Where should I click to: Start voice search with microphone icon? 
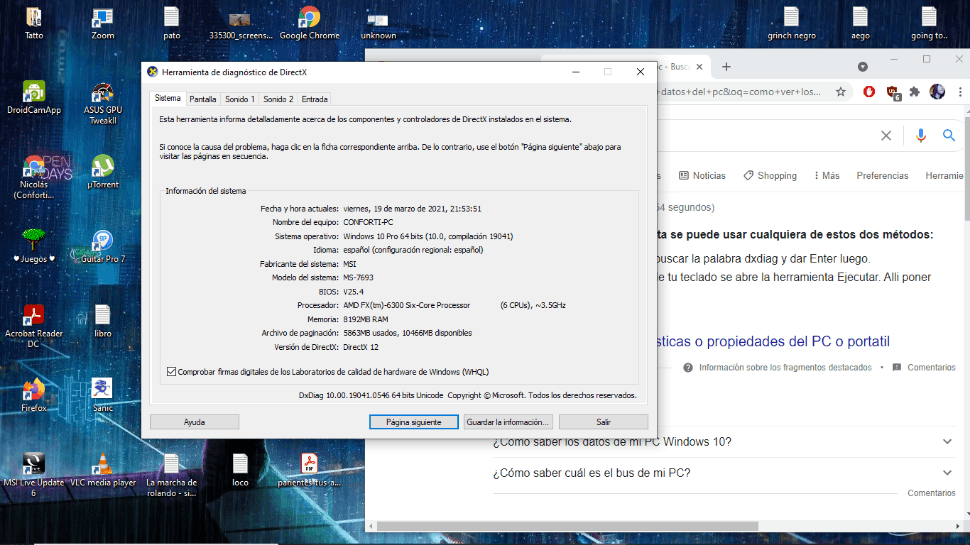(x=921, y=135)
